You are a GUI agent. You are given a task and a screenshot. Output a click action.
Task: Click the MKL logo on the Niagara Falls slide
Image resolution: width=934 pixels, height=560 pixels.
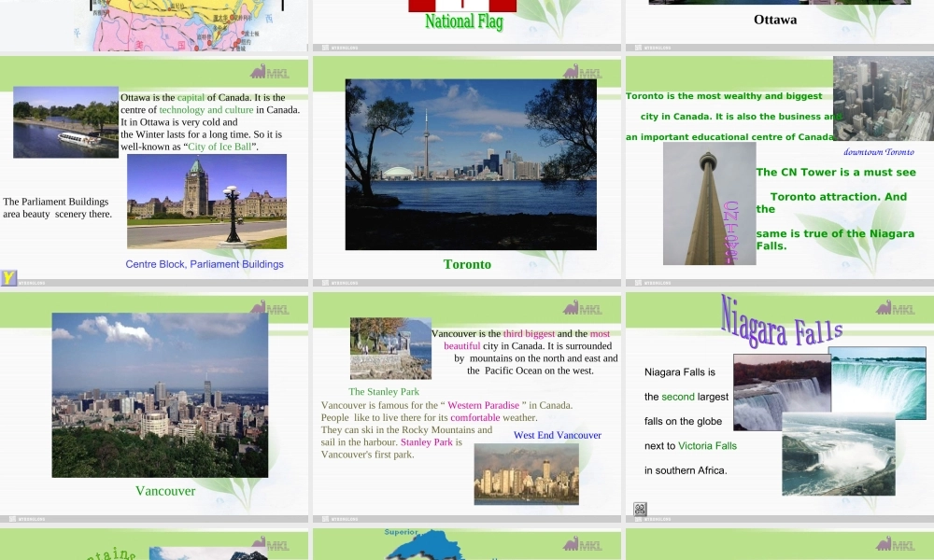(896, 308)
